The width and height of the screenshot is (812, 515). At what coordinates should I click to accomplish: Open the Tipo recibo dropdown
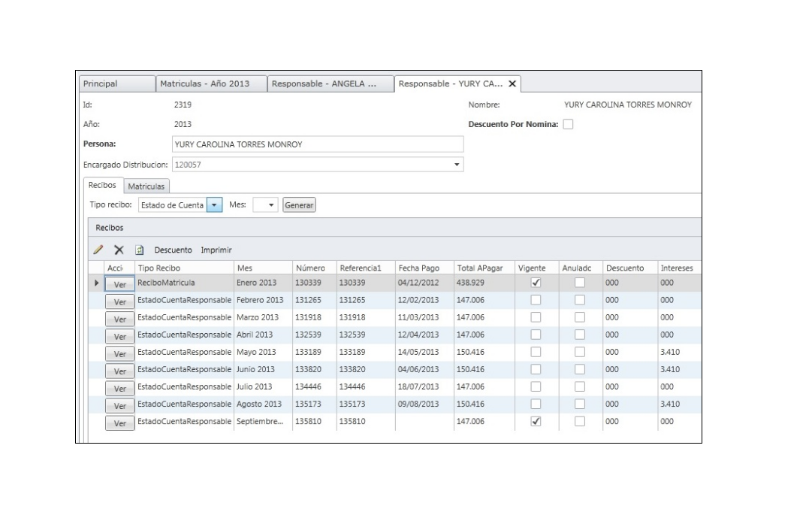214,204
